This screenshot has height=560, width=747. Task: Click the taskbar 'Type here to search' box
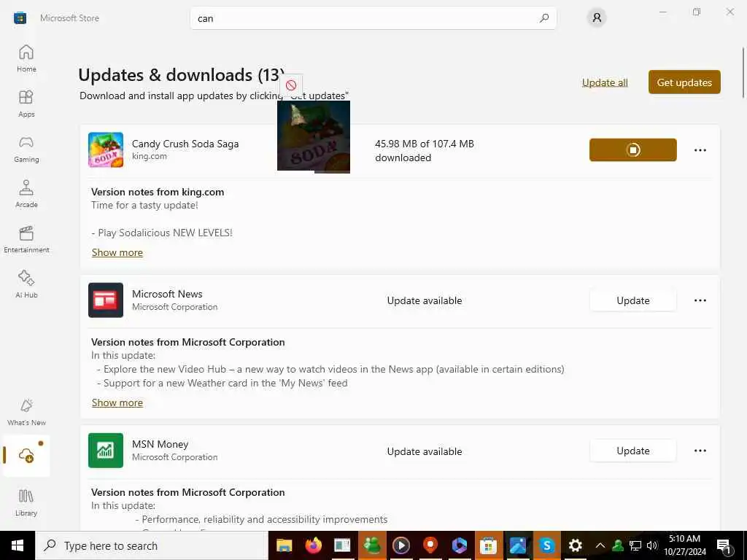coord(152,545)
